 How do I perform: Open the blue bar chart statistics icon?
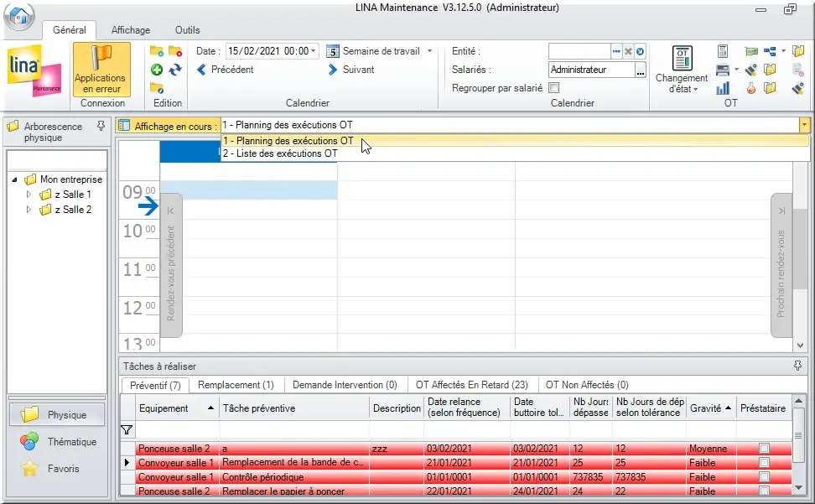click(723, 88)
